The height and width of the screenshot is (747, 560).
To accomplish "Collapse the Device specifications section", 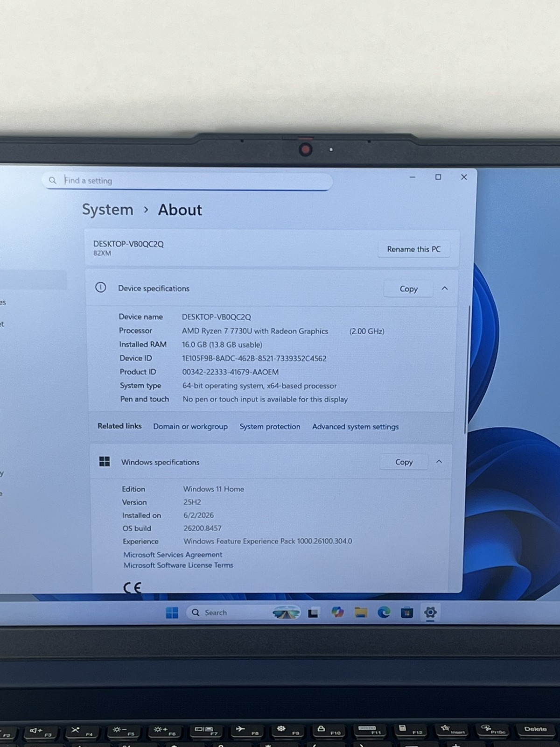I will (x=445, y=289).
